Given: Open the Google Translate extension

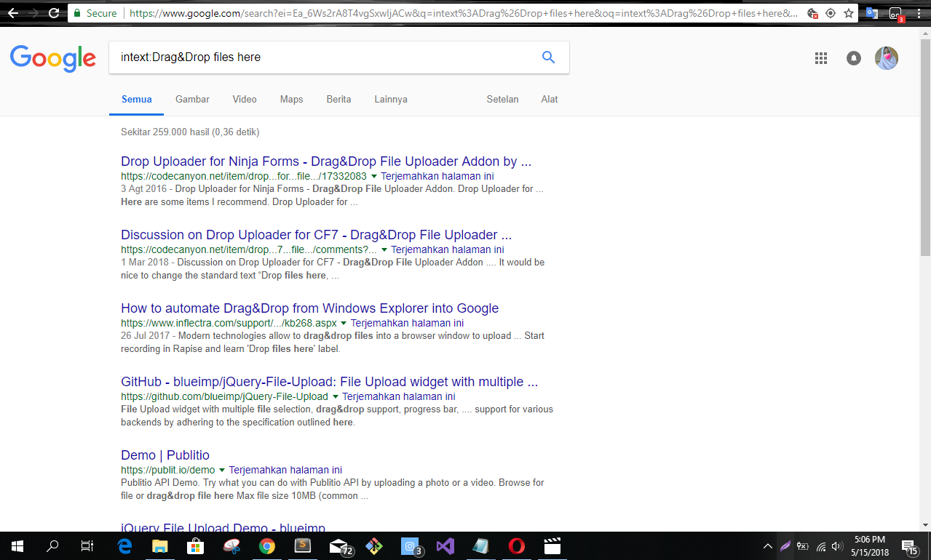Looking at the screenshot, I should tap(872, 13).
